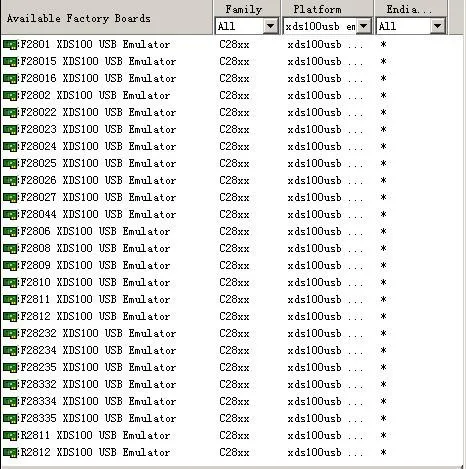Click the board icon beside F28044 XDS100 USB Emulator
The width and height of the screenshot is (466, 469).
point(10,215)
